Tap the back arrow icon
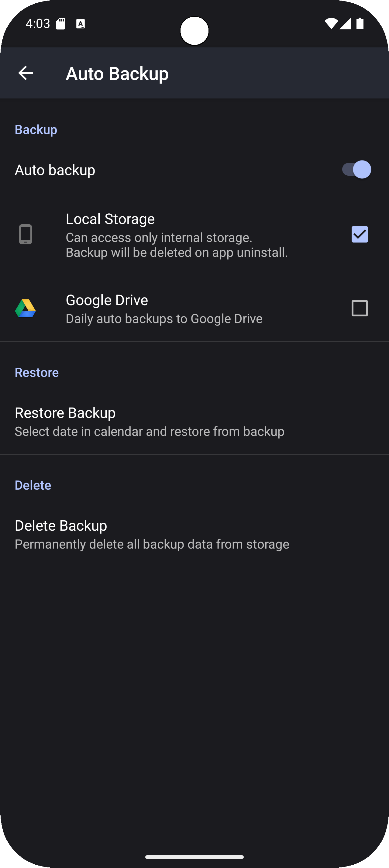 click(x=26, y=73)
